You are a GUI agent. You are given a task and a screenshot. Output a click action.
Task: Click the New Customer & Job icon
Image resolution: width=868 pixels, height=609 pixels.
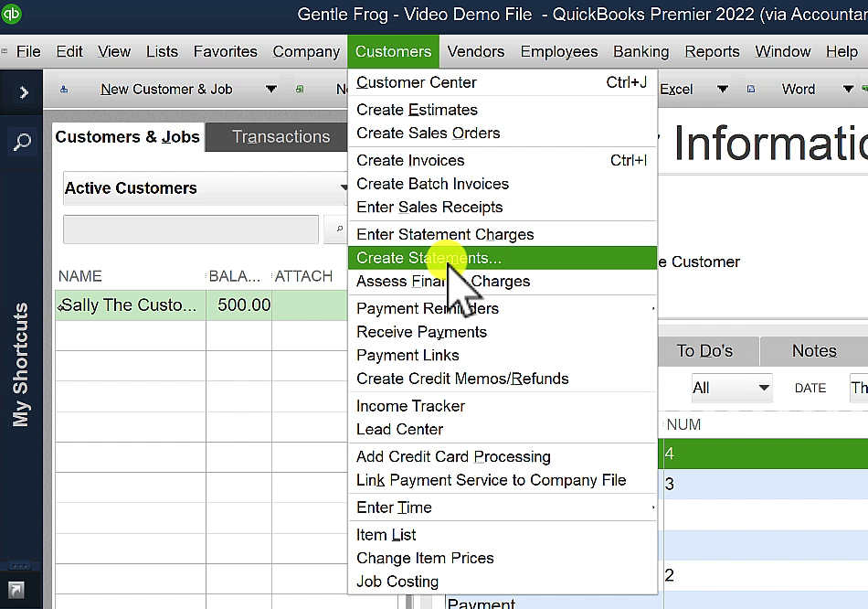(x=64, y=90)
